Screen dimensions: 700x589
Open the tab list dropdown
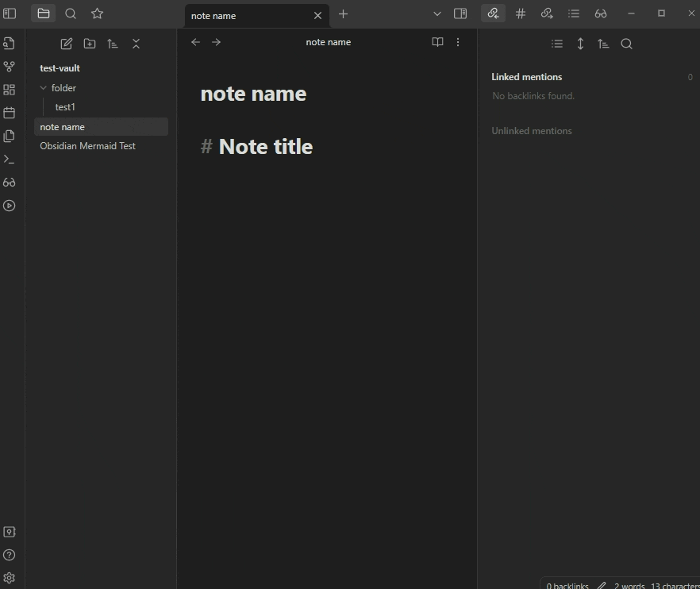click(437, 13)
